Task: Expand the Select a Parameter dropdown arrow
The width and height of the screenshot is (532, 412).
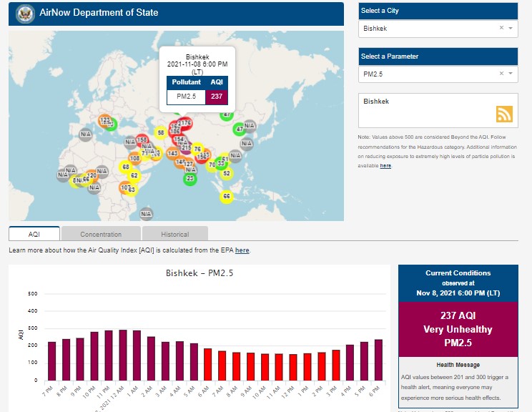Action: pyautogui.click(x=511, y=74)
